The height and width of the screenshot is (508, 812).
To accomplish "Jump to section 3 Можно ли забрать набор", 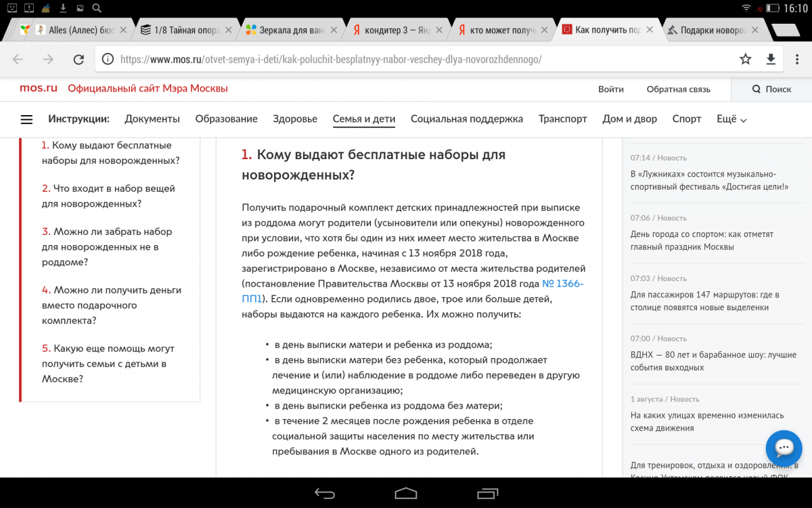I will pos(107,247).
